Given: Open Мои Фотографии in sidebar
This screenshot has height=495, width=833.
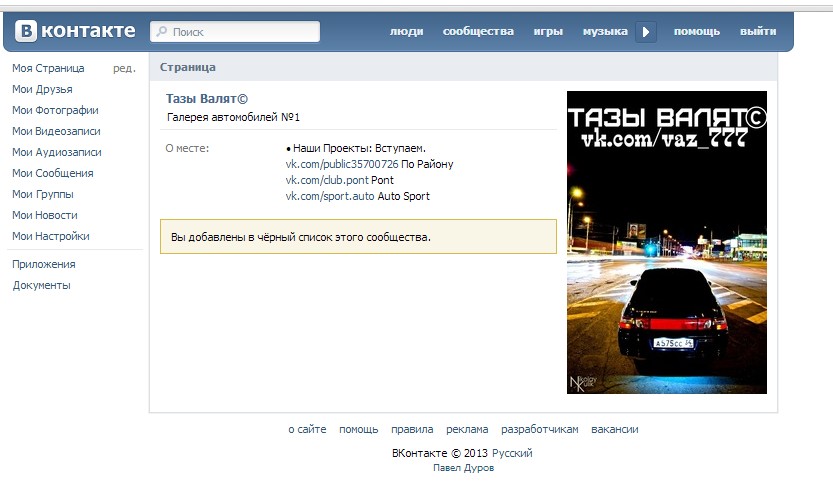Looking at the screenshot, I should click(55, 110).
